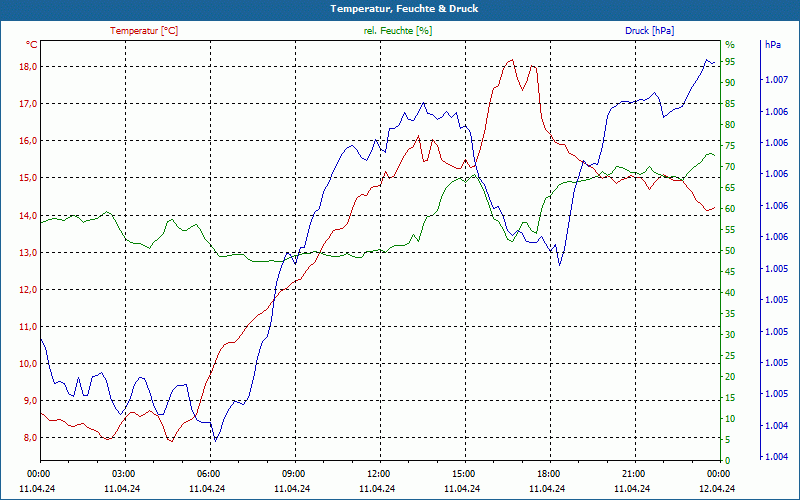
Task: Click the '11,0' temperature axis label
Action: coord(28,327)
